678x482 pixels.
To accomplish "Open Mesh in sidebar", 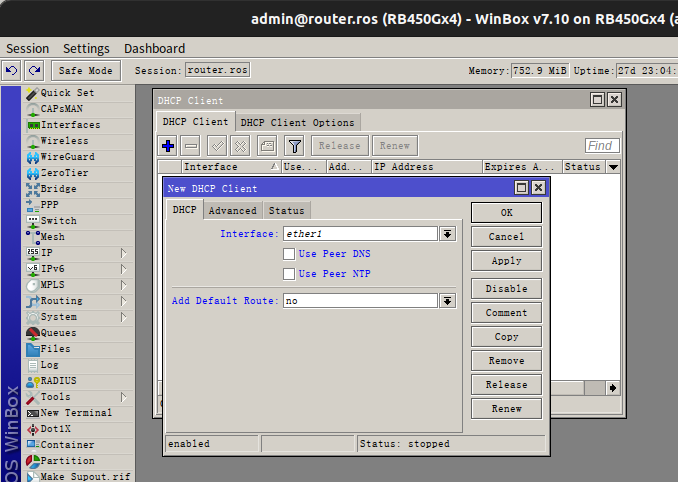I will tap(79, 237).
